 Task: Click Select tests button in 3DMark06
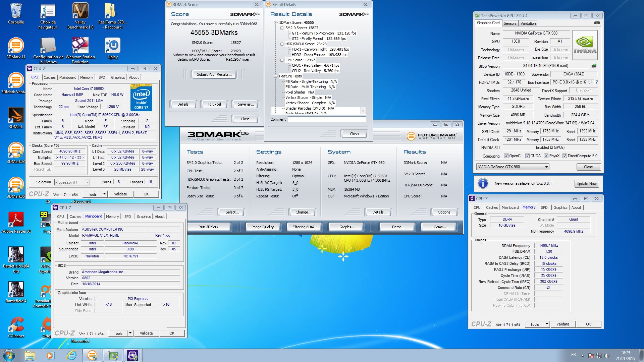click(x=232, y=212)
